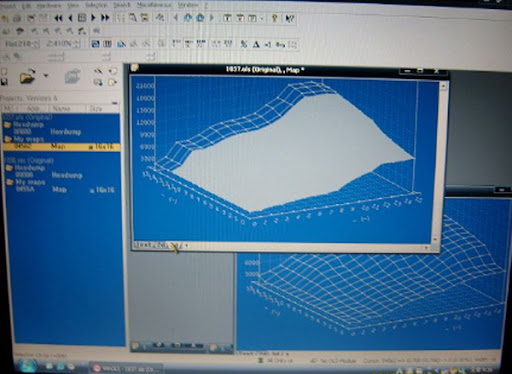Click the delta difference toolbar icon
The image size is (512, 374).
point(256,44)
